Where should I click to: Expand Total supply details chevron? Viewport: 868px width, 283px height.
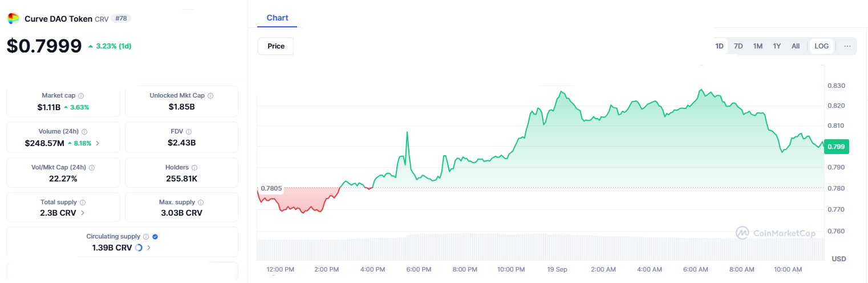(83, 213)
